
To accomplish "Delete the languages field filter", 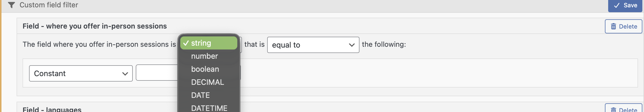I will click(x=623, y=109).
